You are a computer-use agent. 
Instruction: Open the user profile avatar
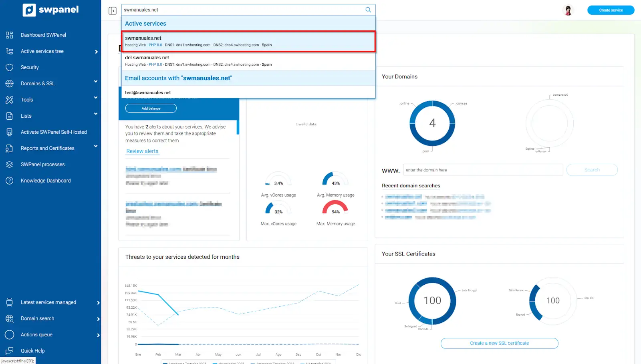(x=568, y=10)
